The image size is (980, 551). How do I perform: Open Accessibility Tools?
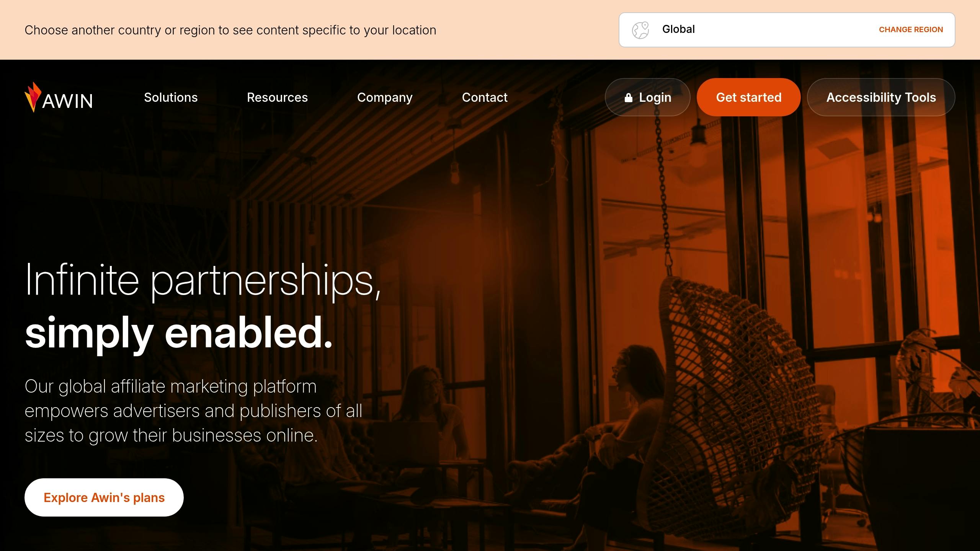tap(881, 97)
